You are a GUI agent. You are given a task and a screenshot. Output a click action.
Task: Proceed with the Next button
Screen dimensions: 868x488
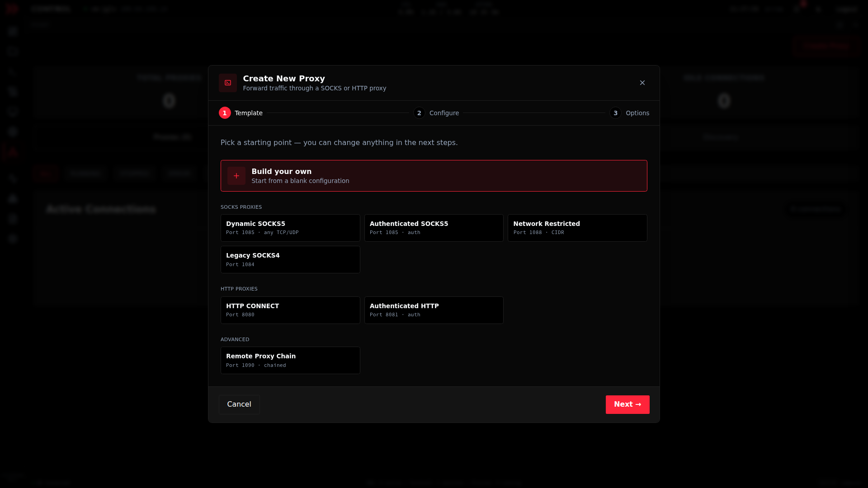627,404
